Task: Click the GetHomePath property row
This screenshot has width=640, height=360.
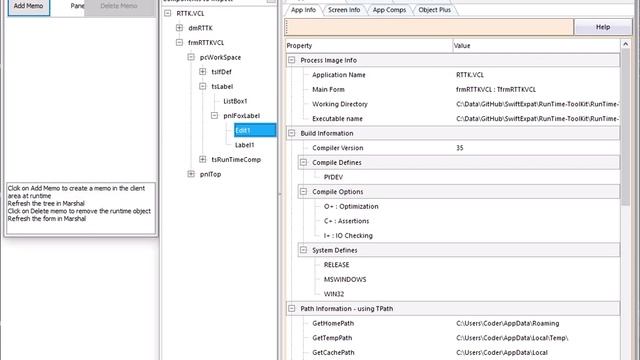Action: [453, 323]
